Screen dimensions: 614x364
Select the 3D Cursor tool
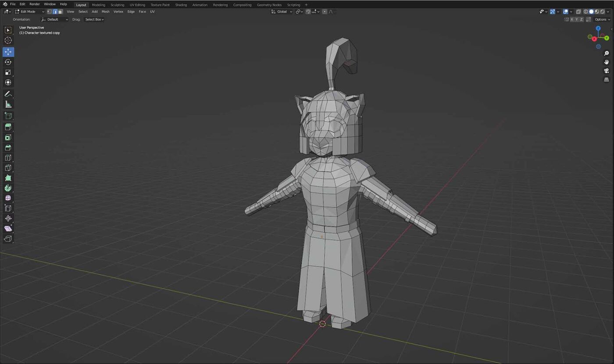tap(8, 40)
